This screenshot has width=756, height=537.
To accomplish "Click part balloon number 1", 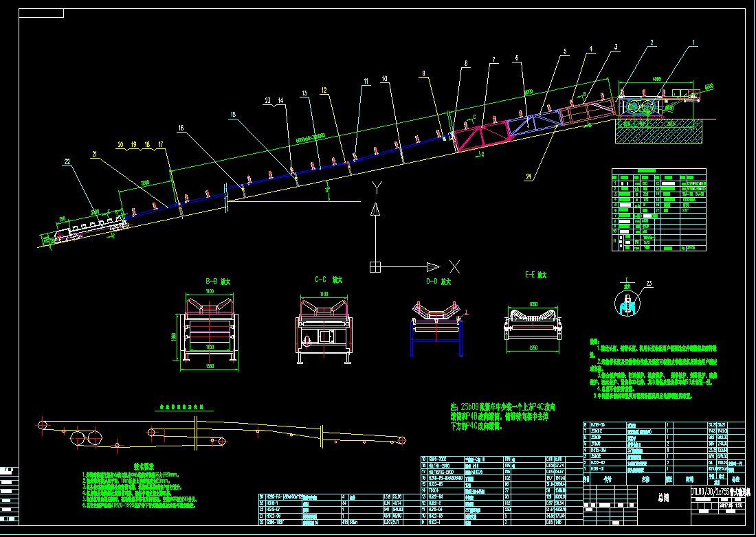I will (694, 43).
